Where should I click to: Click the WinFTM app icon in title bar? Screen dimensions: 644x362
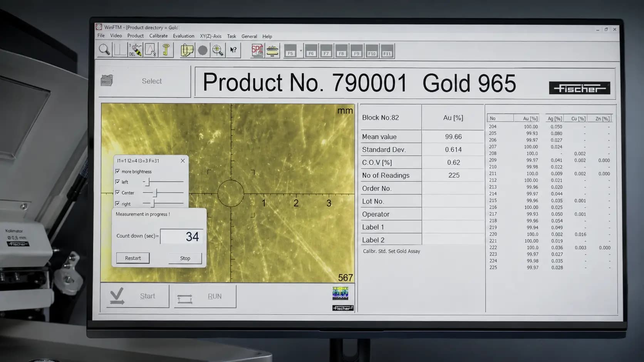[x=99, y=27]
